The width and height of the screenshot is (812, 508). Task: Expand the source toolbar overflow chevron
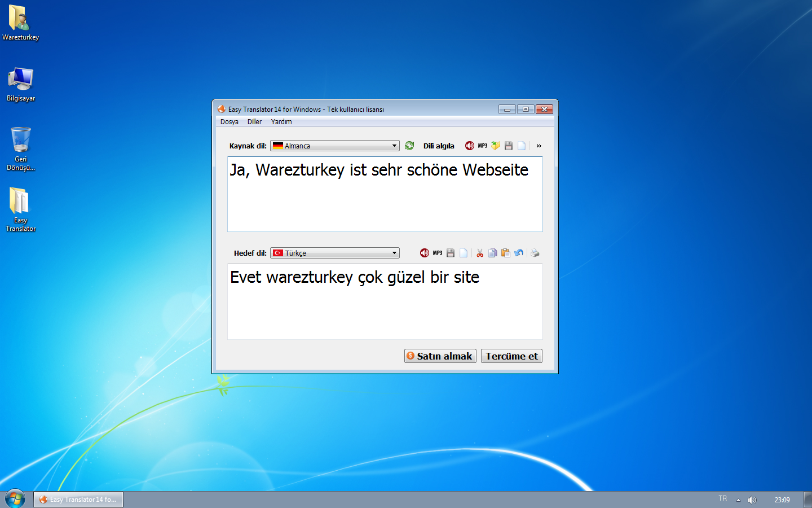pyautogui.click(x=539, y=146)
